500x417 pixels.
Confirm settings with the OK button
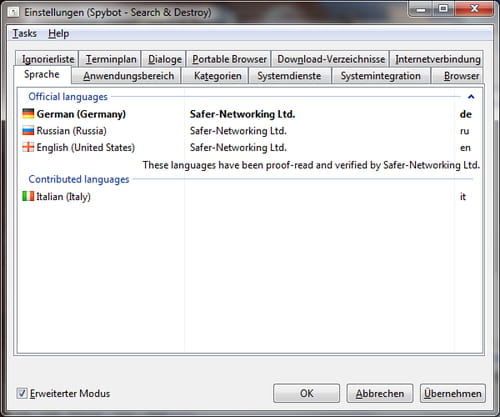click(306, 393)
